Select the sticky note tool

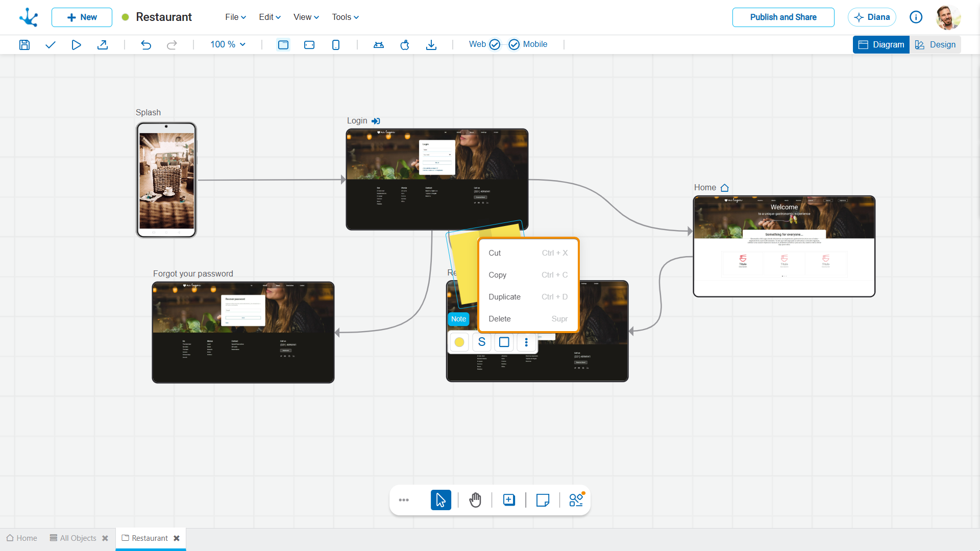click(x=543, y=500)
